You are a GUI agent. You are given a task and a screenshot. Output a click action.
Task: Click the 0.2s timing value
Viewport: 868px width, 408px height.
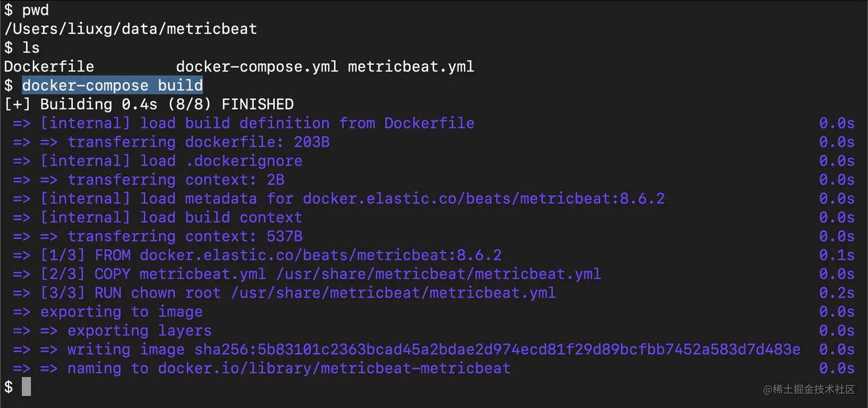(x=836, y=293)
